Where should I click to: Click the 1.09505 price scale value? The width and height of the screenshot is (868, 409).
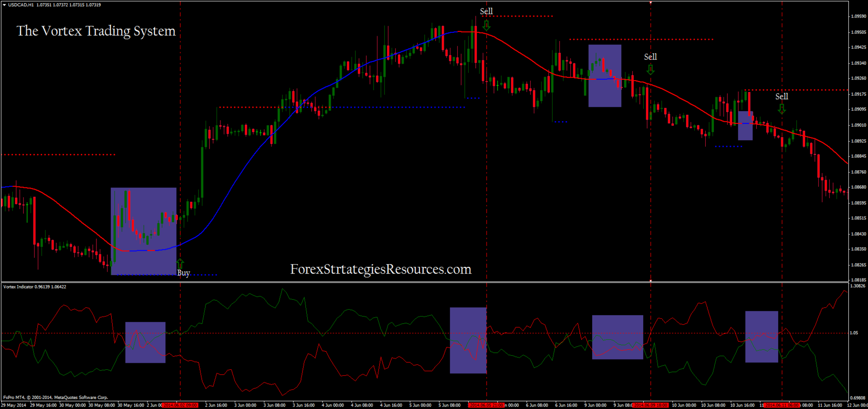[858, 32]
